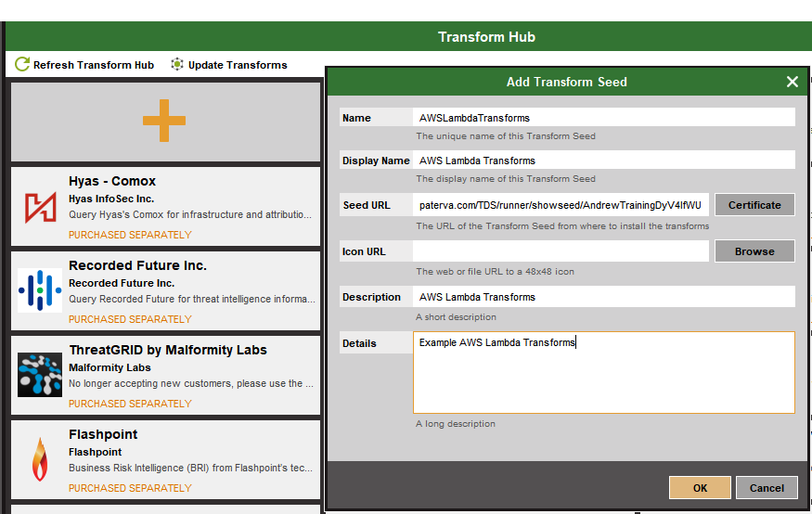Click PURCHASED SEPARATELY under Hyas - Comox
Viewport: 812px width, 514px height.
(x=130, y=235)
